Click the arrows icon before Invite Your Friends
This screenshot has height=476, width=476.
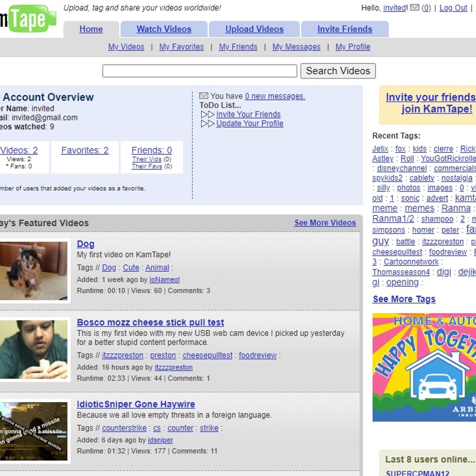point(208,114)
